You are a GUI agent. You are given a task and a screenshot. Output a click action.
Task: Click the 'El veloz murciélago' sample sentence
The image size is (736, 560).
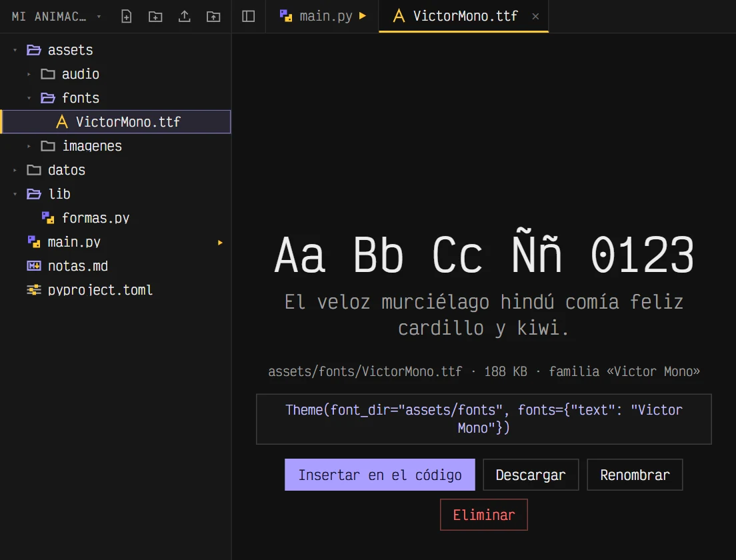483,315
